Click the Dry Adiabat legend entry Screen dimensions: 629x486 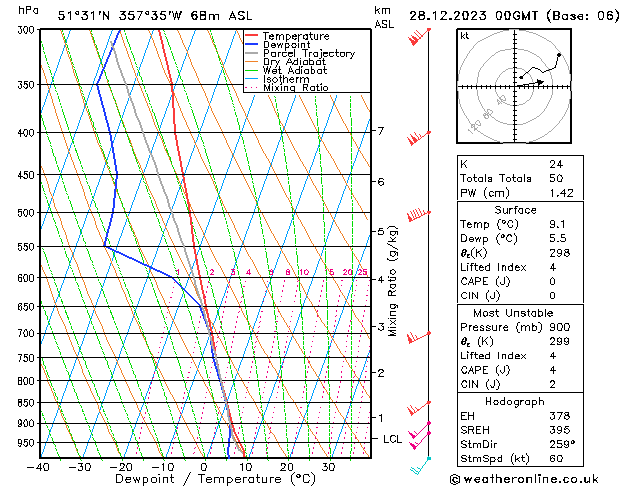tap(286, 62)
